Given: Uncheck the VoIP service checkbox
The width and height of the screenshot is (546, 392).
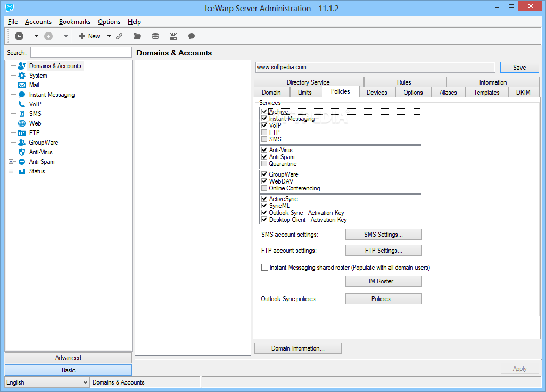Looking at the screenshot, I should click(264, 126).
